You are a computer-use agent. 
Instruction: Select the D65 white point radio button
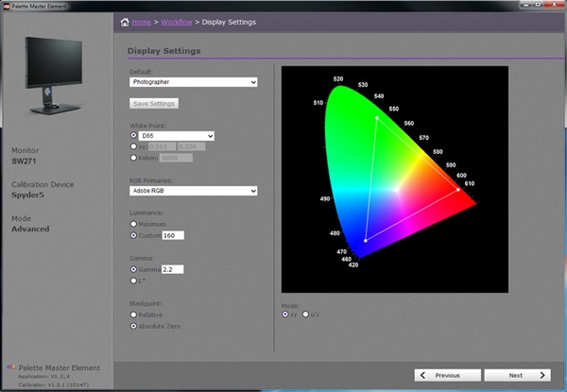pos(133,136)
